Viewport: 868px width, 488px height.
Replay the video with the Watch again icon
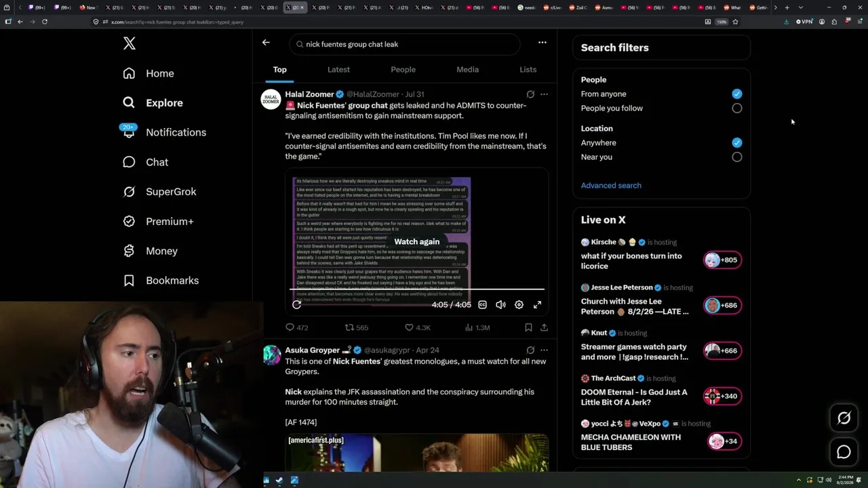point(296,305)
